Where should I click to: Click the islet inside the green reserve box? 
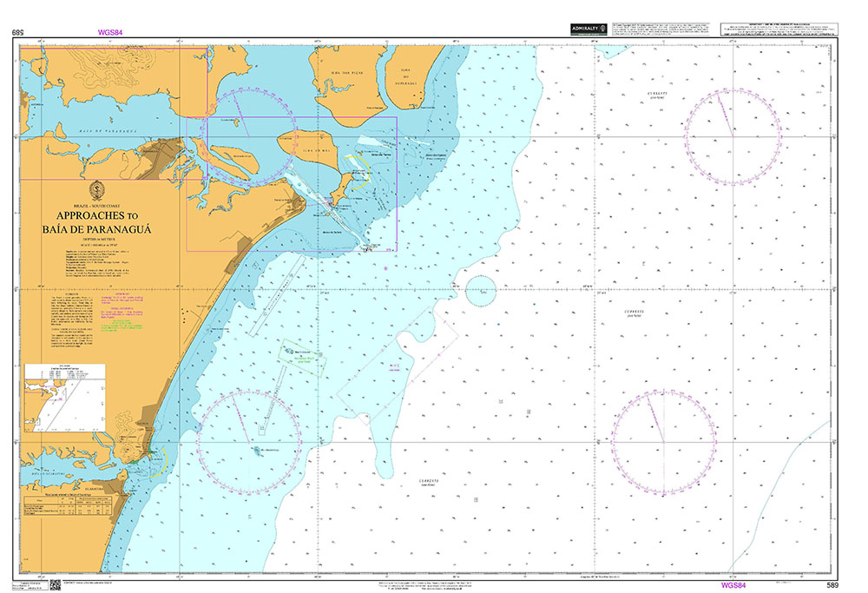tap(288, 353)
